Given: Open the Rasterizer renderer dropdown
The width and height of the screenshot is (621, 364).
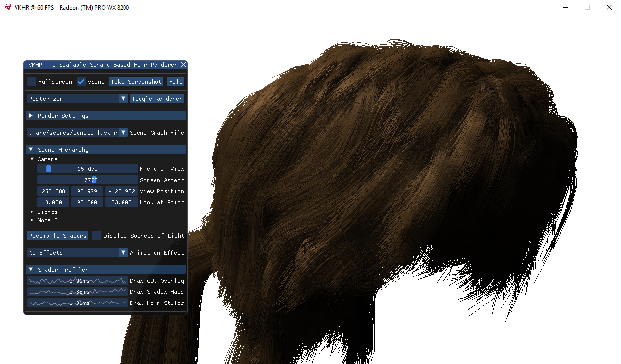Looking at the screenshot, I should (x=78, y=99).
